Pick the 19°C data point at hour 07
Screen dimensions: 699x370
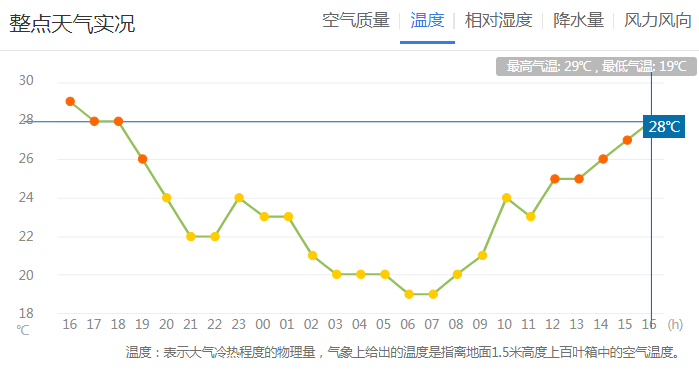coord(433,294)
